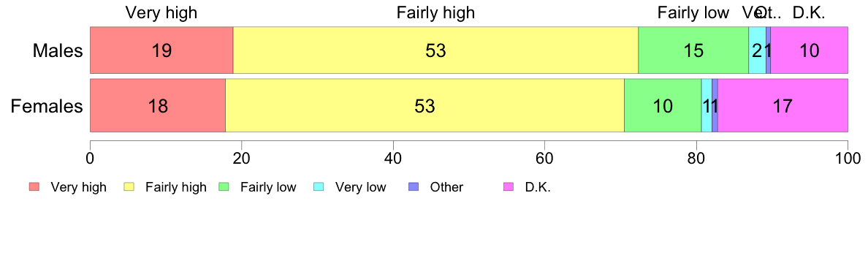The image size is (868, 269).
Task: Click the Males row label
Action: pyautogui.click(x=58, y=50)
